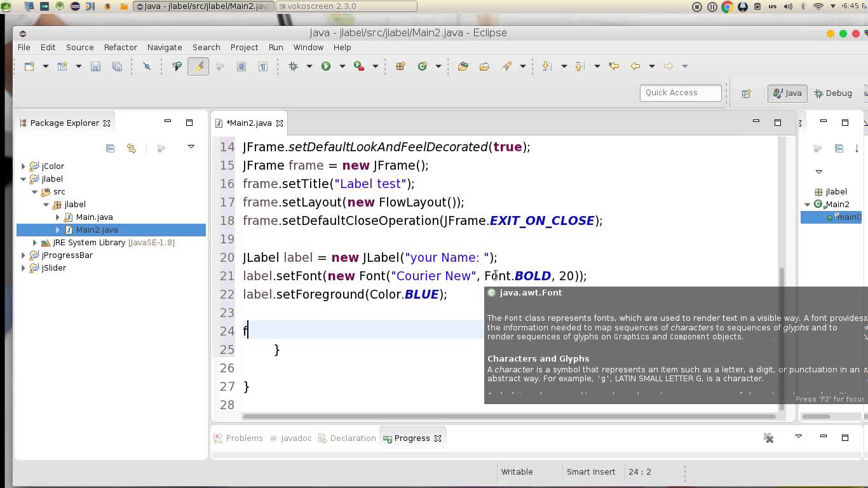The height and width of the screenshot is (488, 868).
Task: Open the Source menu
Action: click(x=79, y=47)
